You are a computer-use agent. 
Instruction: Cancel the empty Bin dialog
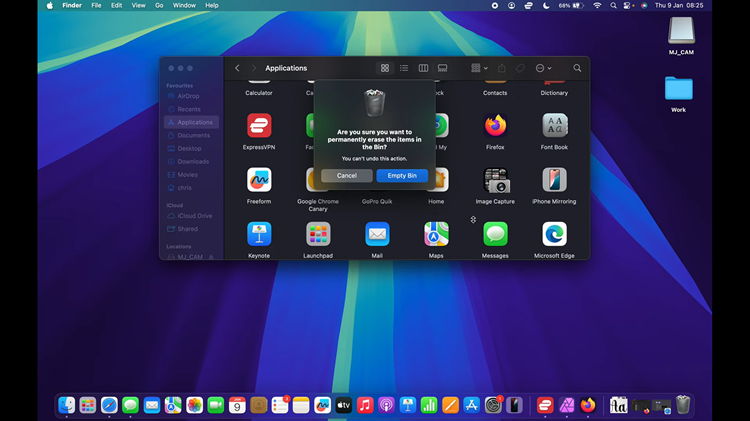347,176
